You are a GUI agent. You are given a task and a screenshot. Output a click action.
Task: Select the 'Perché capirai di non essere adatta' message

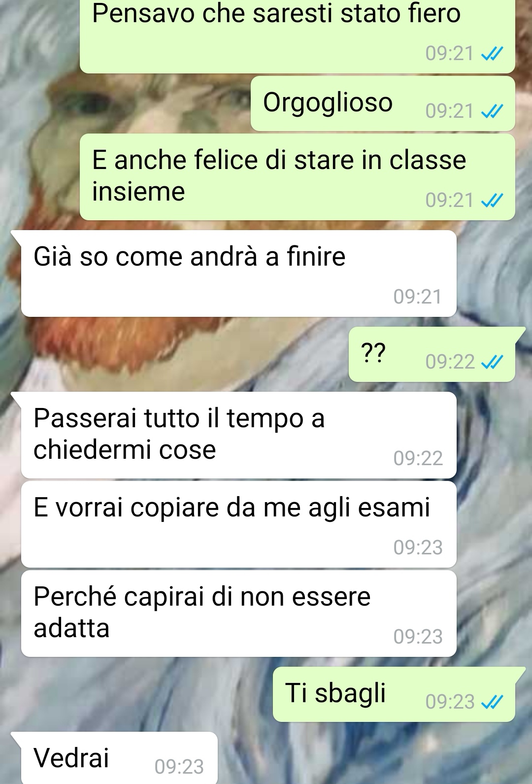coord(238,614)
